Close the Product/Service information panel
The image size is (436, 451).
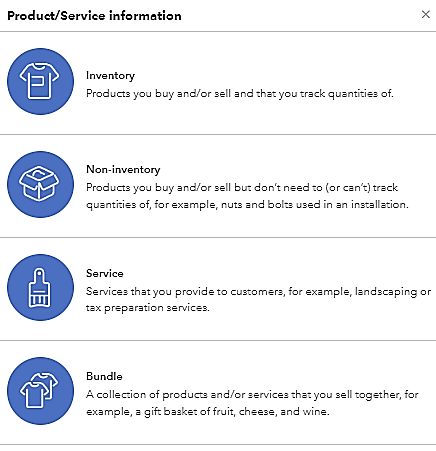point(426,14)
